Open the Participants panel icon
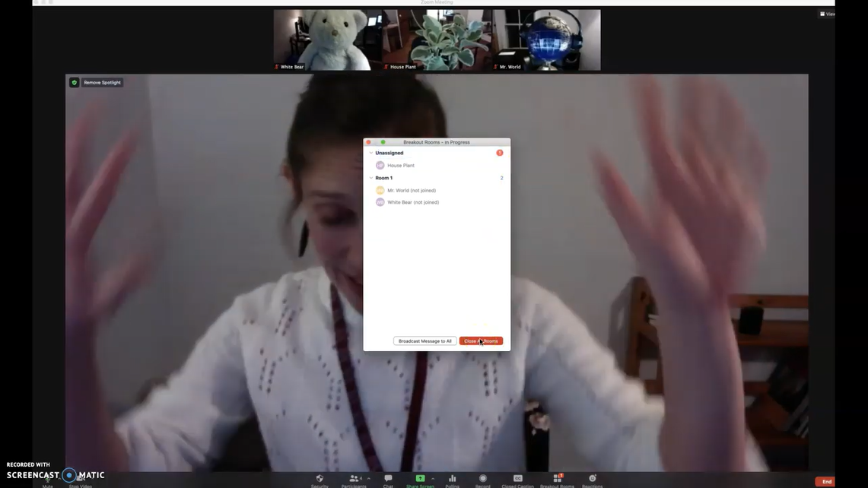The height and width of the screenshot is (488, 868). [355, 479]
